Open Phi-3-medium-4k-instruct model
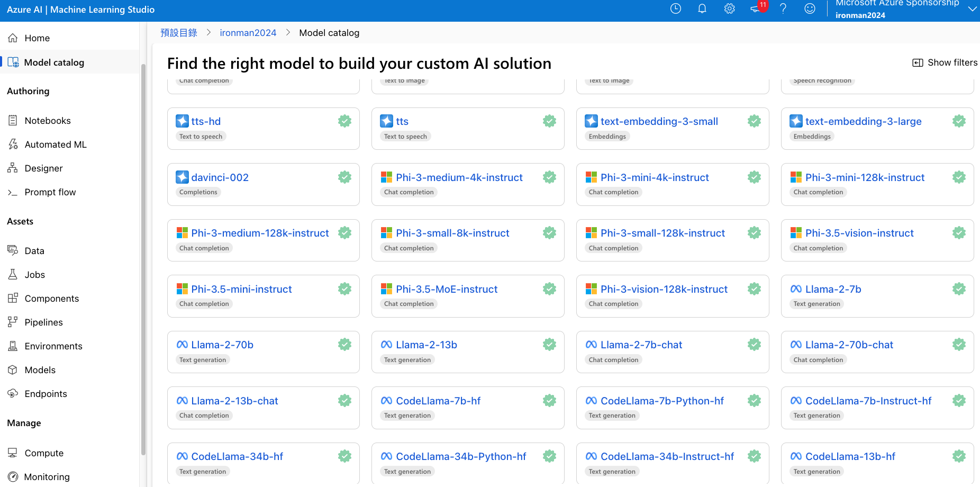Screen dimensions: 980x487 tap(459, 177)
